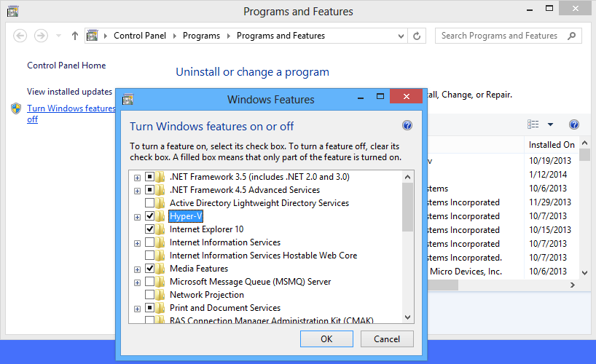Click the Hyper-V folder icon
Image resolution: width=596 pixels, height=364 pixels.
pyautogui.click(x=160, y=216)
